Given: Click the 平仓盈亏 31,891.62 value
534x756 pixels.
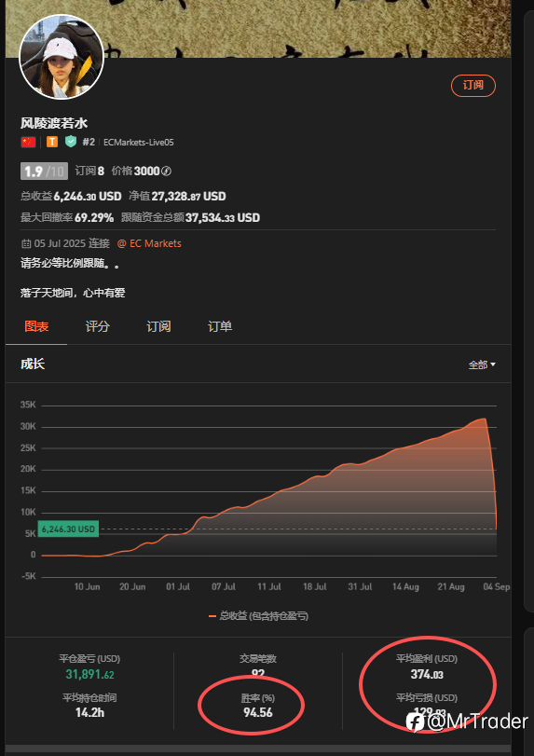Looking at the screenshot, I should point(90,675).
